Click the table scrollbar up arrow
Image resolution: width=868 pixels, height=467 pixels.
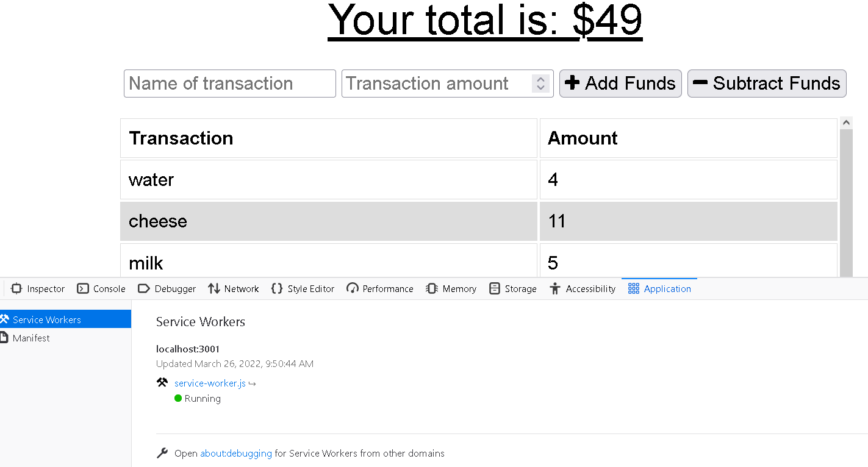tap(846, 122)
